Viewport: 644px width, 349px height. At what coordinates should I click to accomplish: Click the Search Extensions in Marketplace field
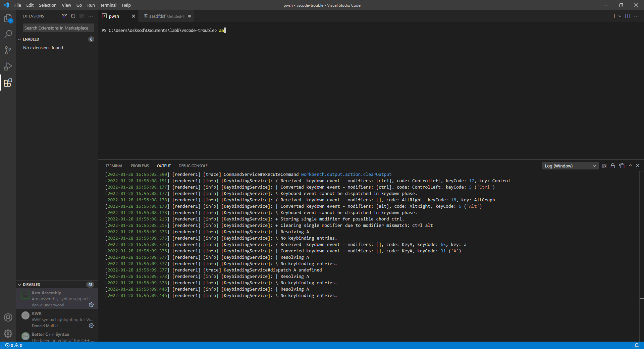coord(58,28)
